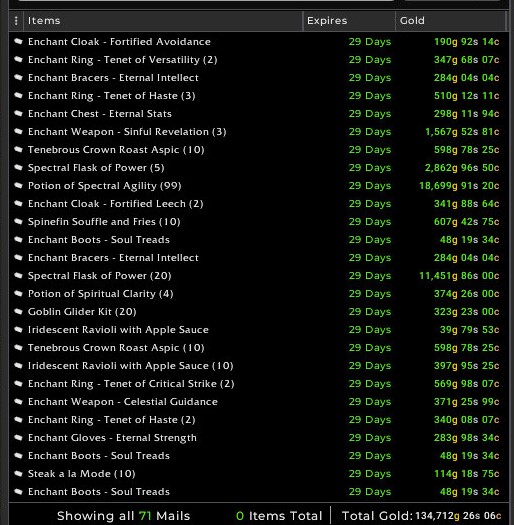Click the 39g 79s 53c gold value

(469, 330)
